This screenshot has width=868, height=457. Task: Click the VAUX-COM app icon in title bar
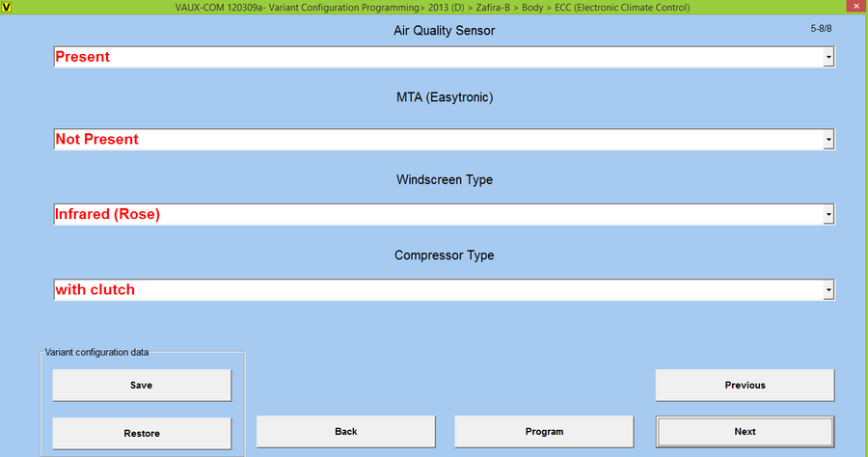pos(7,7)
